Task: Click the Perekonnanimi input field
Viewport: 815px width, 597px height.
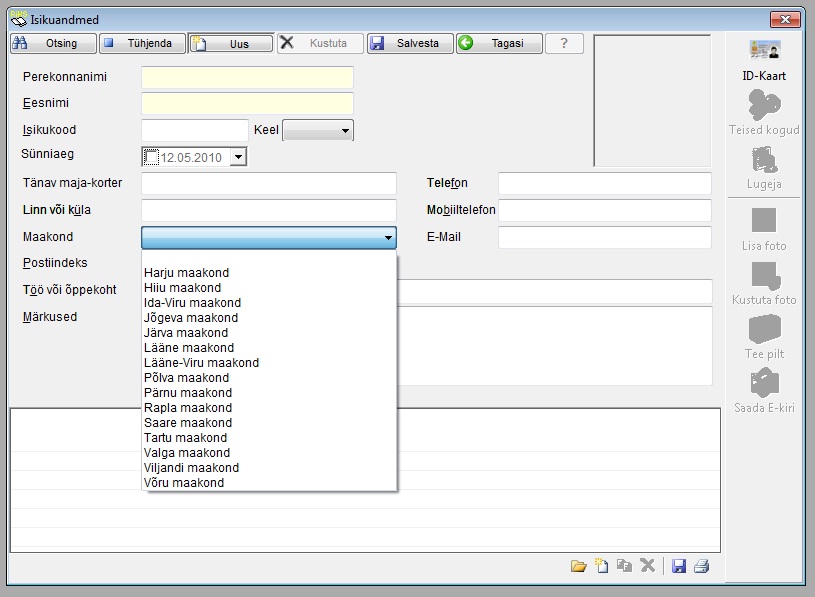Action: tap(247, 78)
